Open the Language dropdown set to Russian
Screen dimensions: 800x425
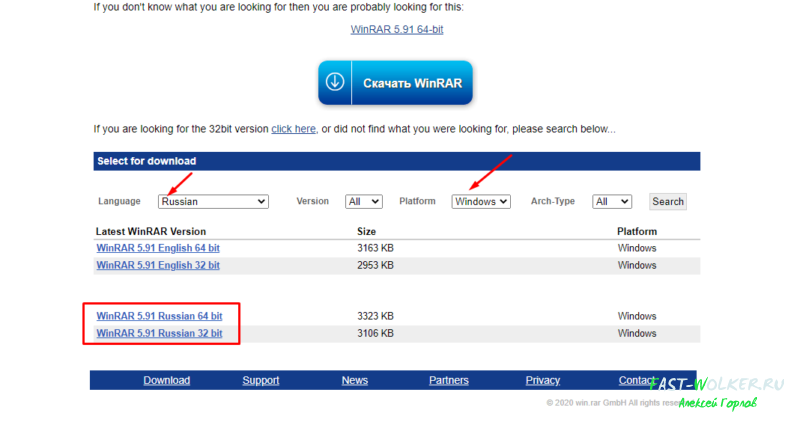pyautogui.click(x=213, y=202)
